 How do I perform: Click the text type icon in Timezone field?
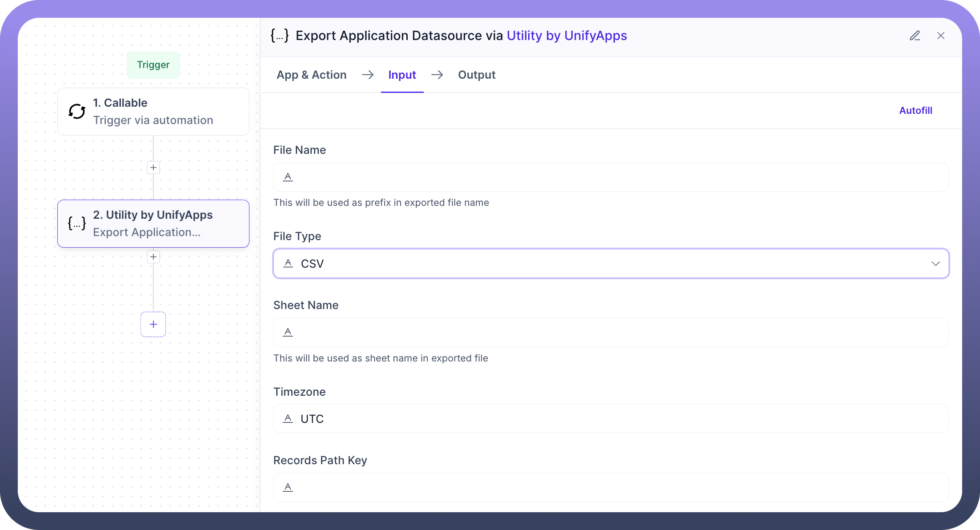(288, 418)
